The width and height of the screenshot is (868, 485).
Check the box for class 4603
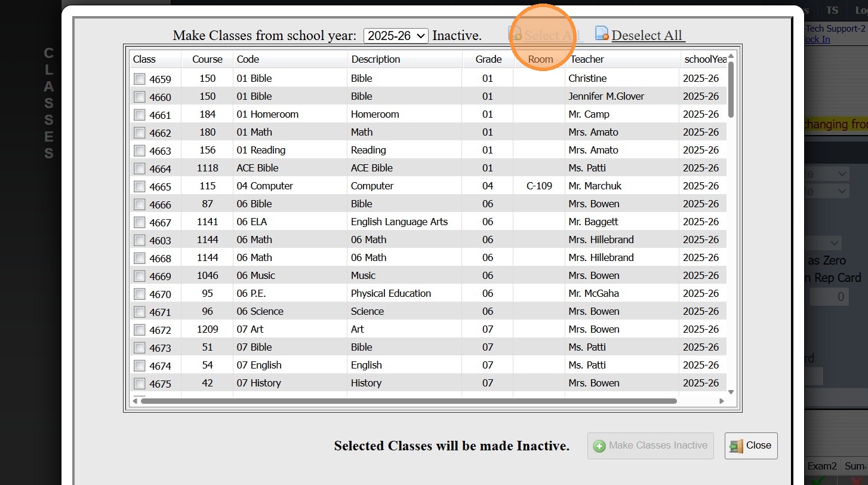(x=139, y=240)
